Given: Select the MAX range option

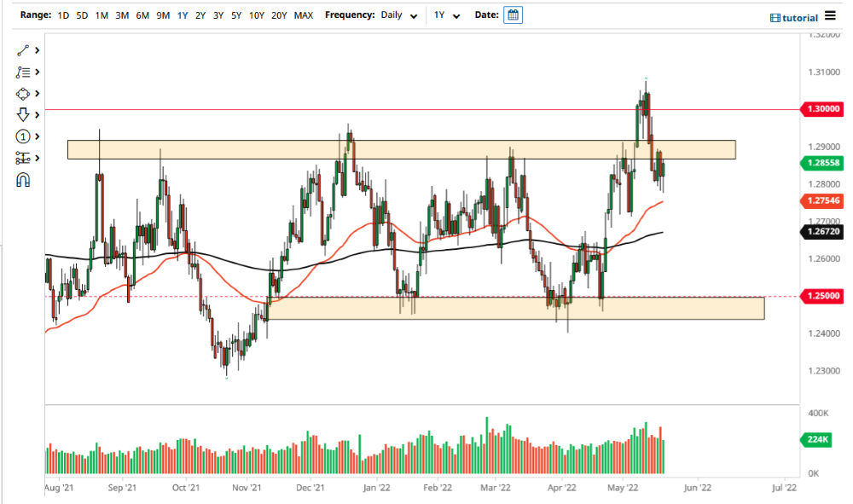Looking at the screenshot, I should coord(303,14).
